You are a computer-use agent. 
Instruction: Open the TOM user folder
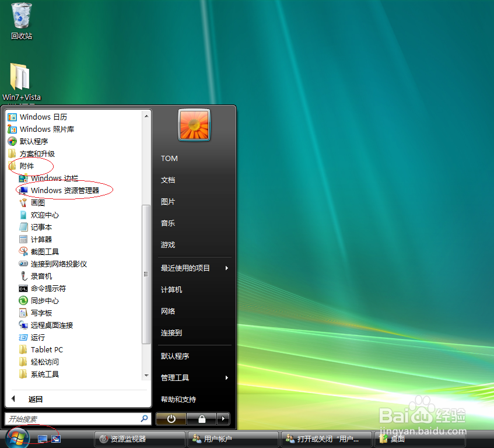[169, 159]
